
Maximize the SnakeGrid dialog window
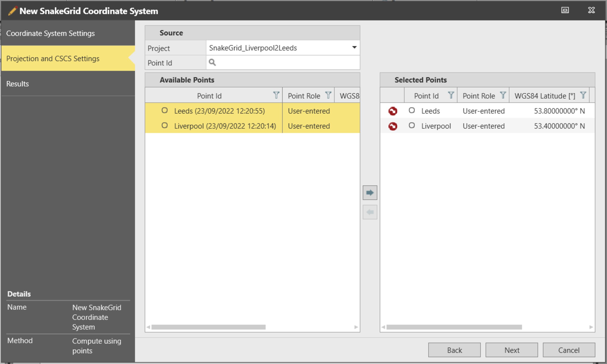pos(565,10)
